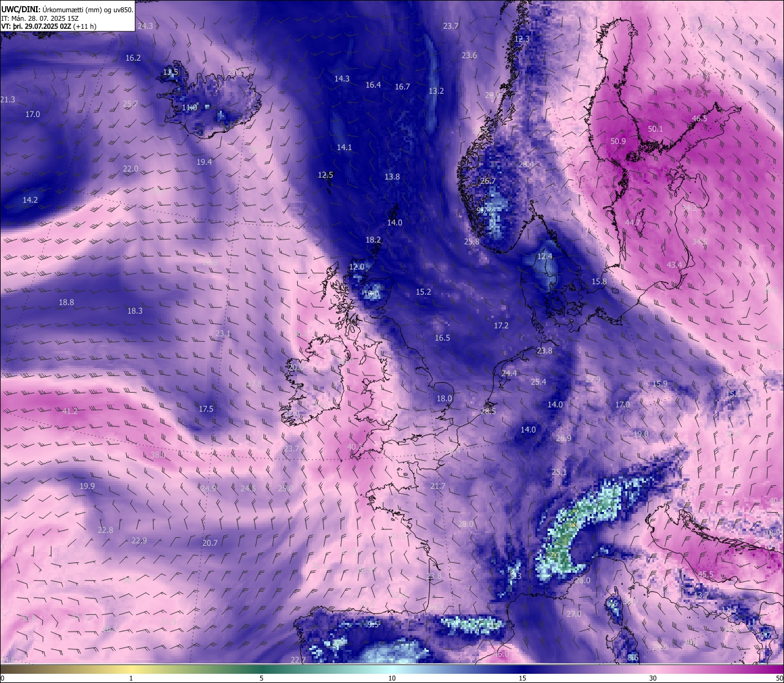Click the 25.8 value south of Norway
This screenshot has width=784, height=683.
472,242
